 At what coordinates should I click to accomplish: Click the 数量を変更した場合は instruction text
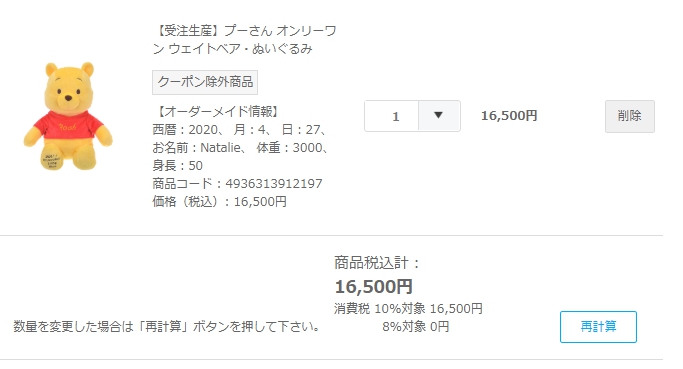click(166, 326)
